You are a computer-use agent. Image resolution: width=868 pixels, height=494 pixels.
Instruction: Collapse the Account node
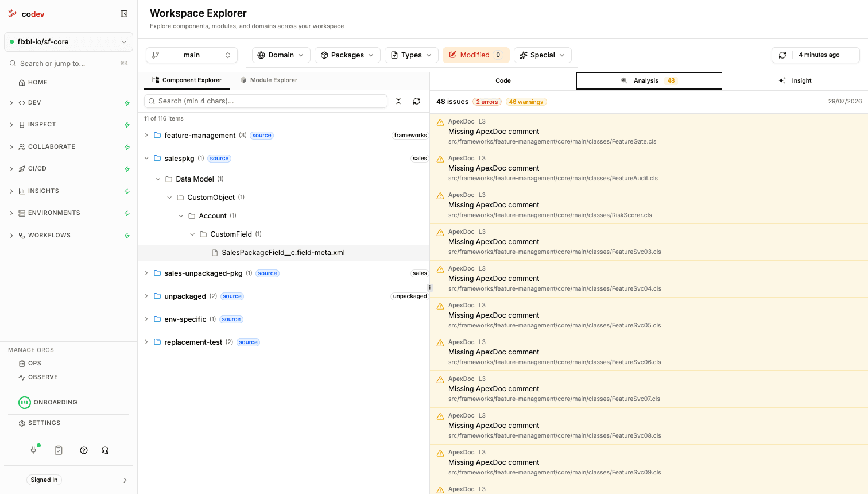pyautogui.click(x=181, y=216)
